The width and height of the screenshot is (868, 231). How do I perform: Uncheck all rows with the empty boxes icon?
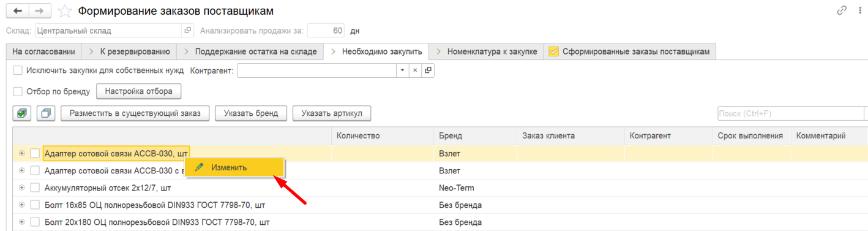[46, 113]
